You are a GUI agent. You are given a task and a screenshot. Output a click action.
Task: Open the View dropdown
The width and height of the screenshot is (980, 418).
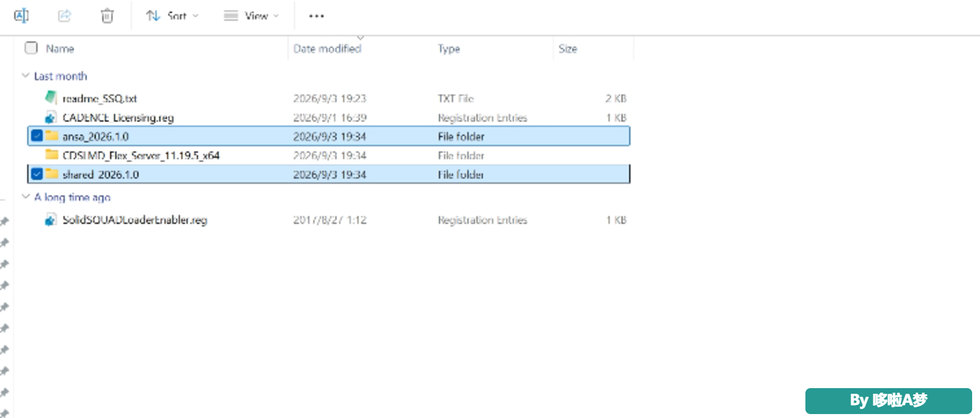pos(251,16)
